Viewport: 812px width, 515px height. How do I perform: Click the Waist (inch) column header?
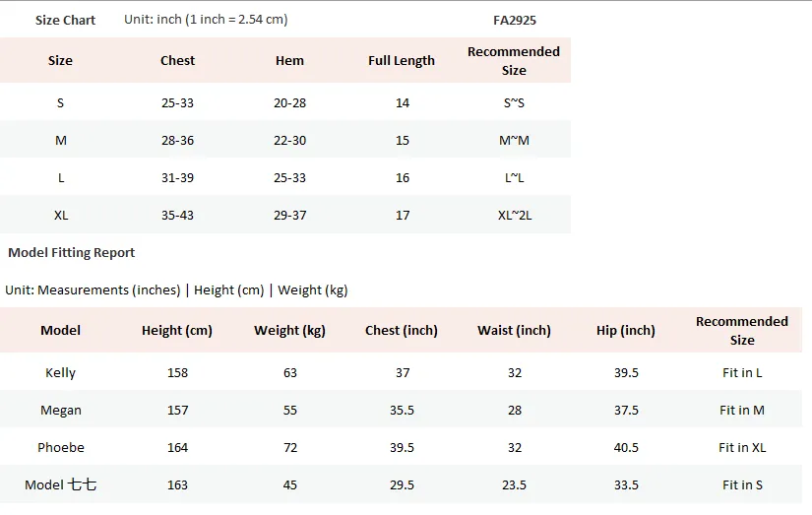(x=514, y=331)
